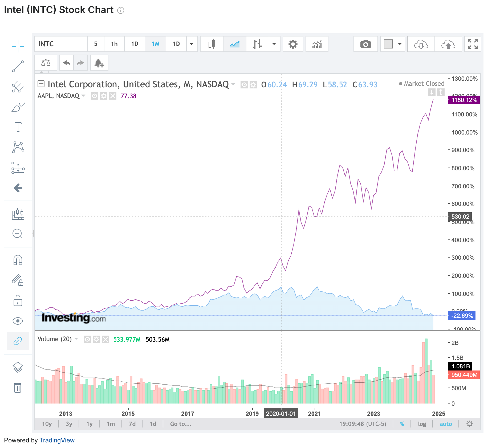The height and width of the screenshot is (448, 496).
Task: Hide the AAPL comparison series
Action: pyautogui.click(x=95, y=96)
